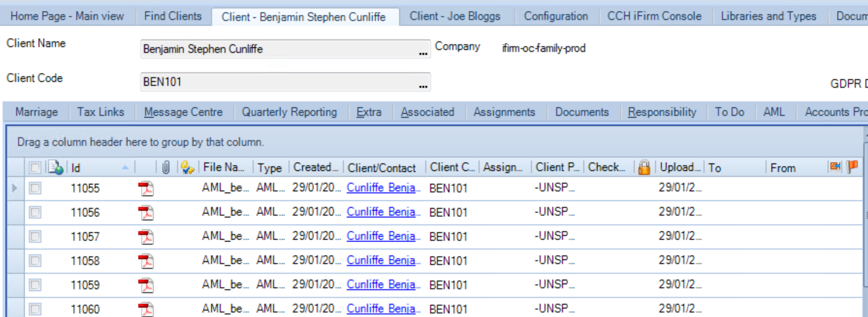Sort by the Client/Contact column header
This screenshot has height=317, width=868.
(x=385, y=168)
